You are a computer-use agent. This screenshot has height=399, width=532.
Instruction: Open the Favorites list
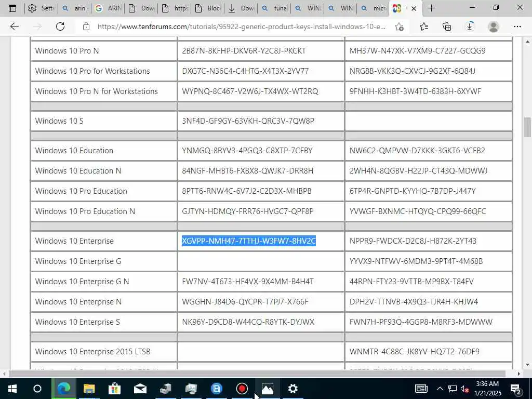point(424,26)
